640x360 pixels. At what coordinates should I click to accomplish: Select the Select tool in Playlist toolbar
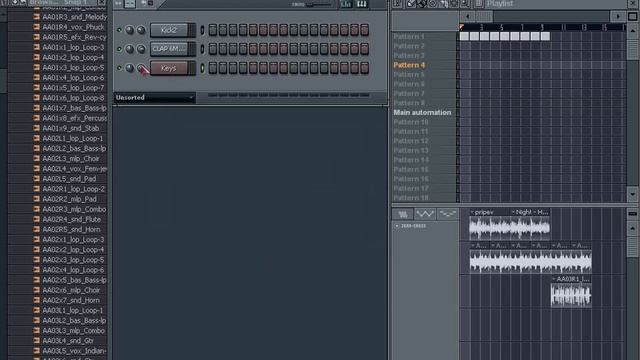click(454, 4)
